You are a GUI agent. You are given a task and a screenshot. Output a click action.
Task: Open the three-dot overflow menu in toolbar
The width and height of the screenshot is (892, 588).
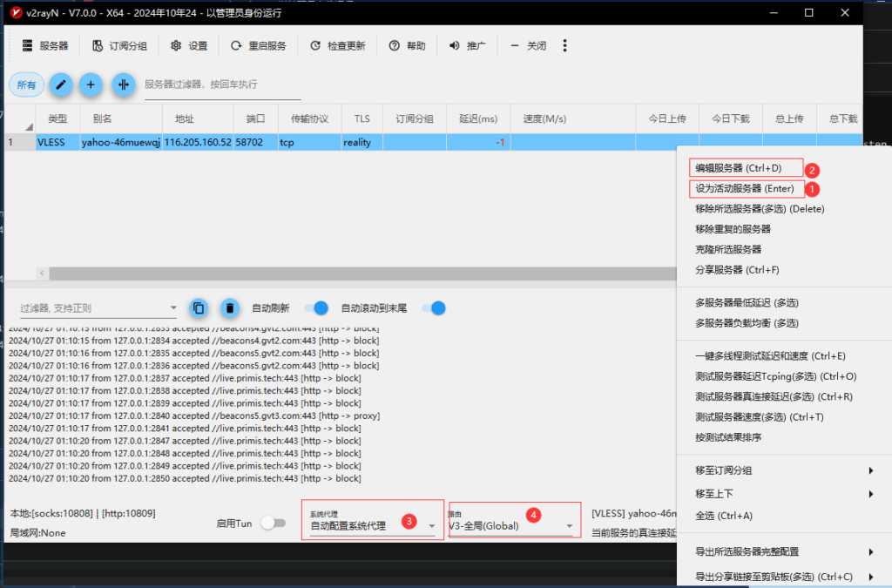(x=564, y=45)
